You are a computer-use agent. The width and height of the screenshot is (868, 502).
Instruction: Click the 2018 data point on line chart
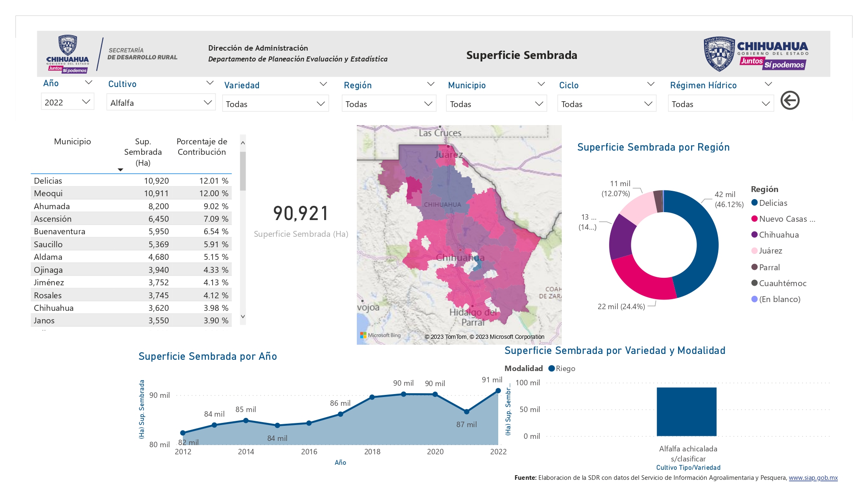click(372, 397)
